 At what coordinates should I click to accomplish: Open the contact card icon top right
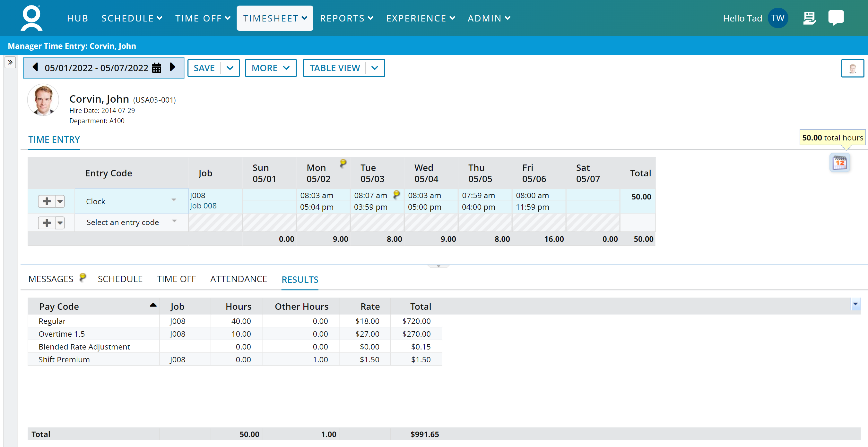(809, 18)
